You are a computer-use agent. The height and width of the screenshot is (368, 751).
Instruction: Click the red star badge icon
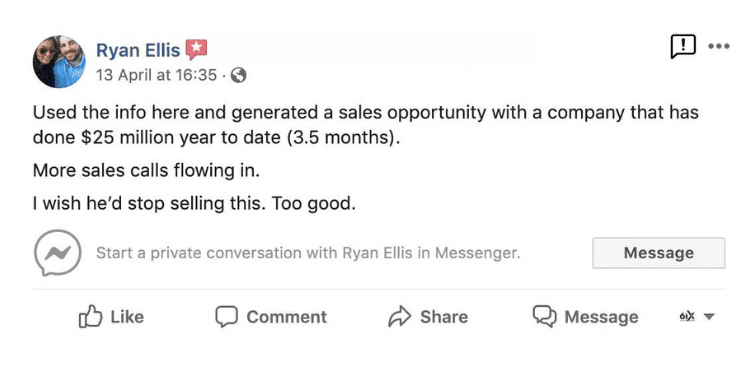click(196, 49)
